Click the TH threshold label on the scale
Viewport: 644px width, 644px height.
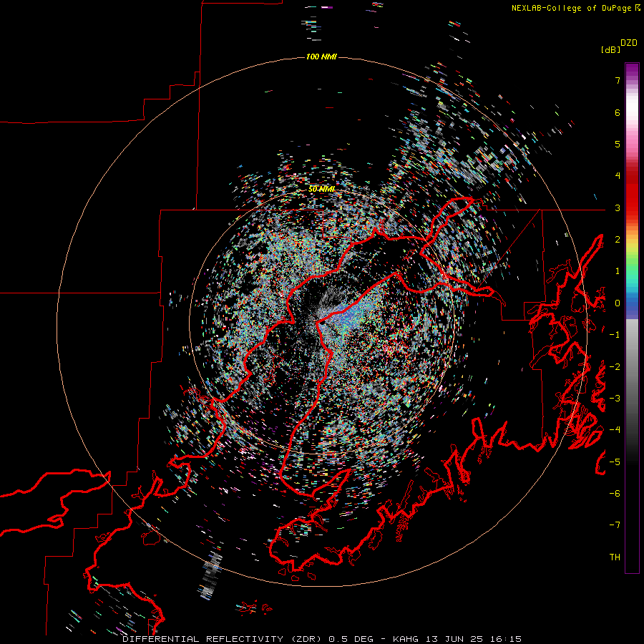[615, 557]
